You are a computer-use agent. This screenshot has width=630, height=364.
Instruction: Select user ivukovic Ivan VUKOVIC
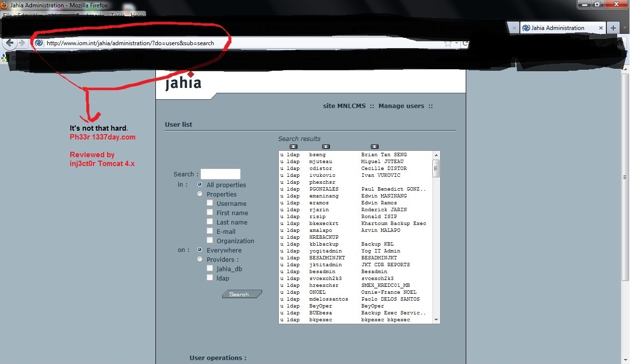pos(355,175)
